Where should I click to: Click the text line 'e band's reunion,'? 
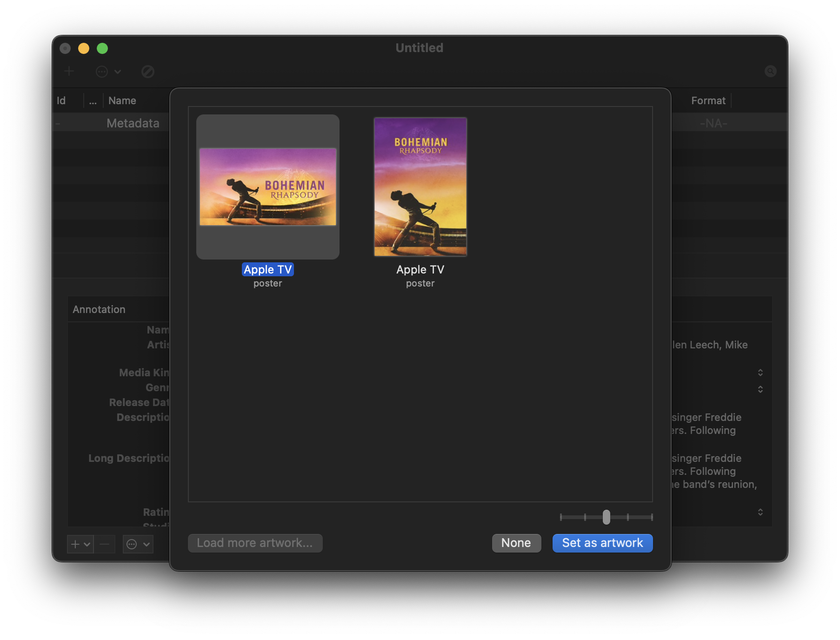point(714,484)
